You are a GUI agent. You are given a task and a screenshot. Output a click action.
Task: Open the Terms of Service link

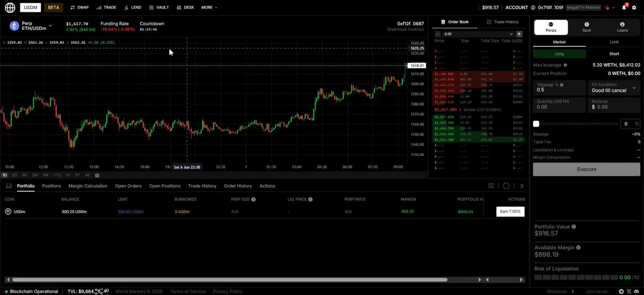188,291
